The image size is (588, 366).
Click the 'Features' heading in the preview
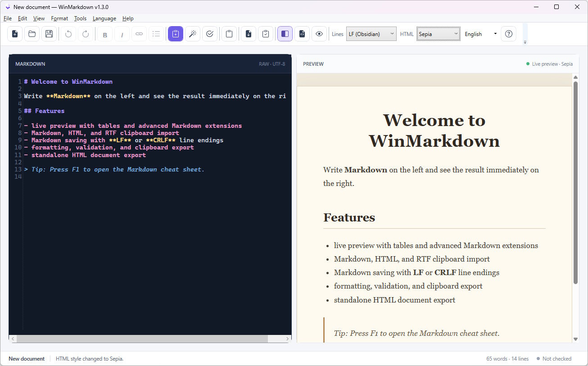pos(349,217)
